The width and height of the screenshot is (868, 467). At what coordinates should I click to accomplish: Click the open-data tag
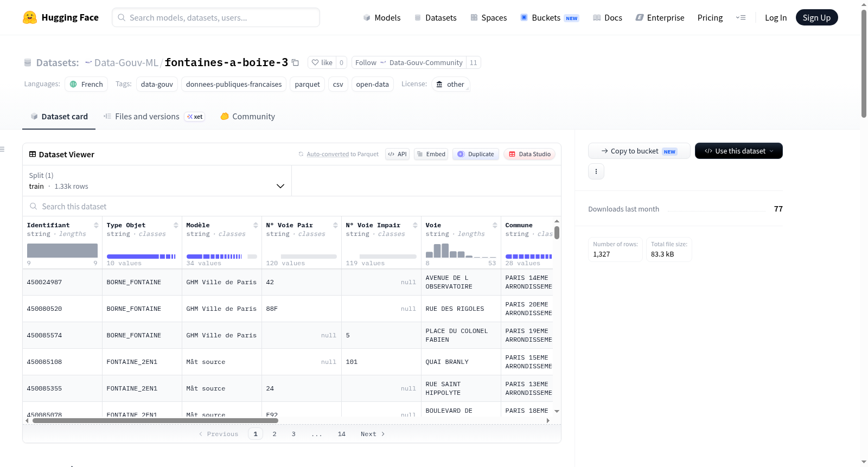coord(372,84)
